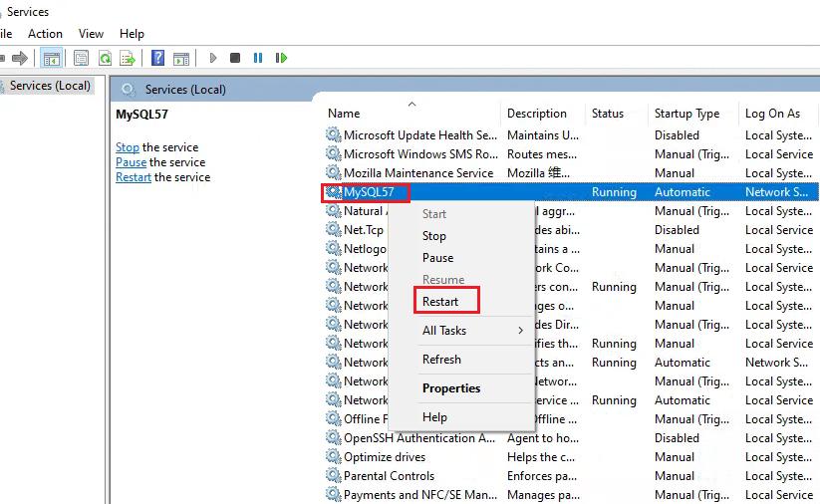The image size is (820, 504).
Task: Select the OpenSSH Authentication Agent service row
Action: point(418,438)
